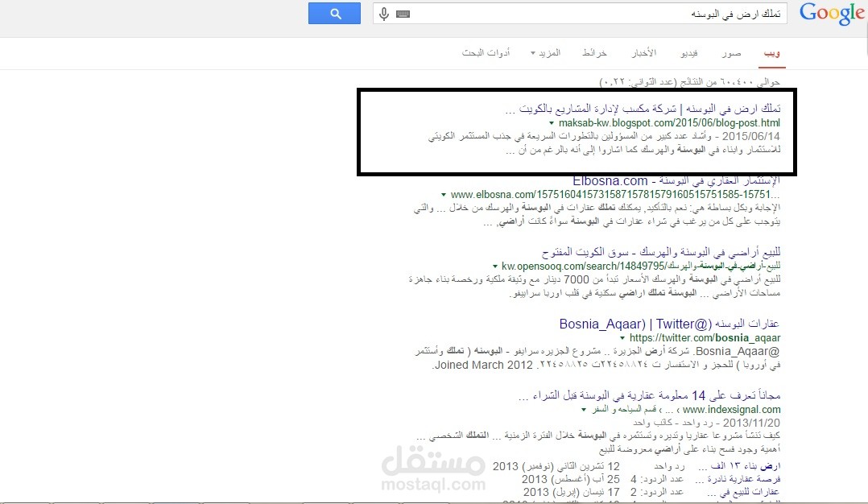Click the www.indexsignal.com green URL text
Screen dimensions: 868x504
(731, 410)
